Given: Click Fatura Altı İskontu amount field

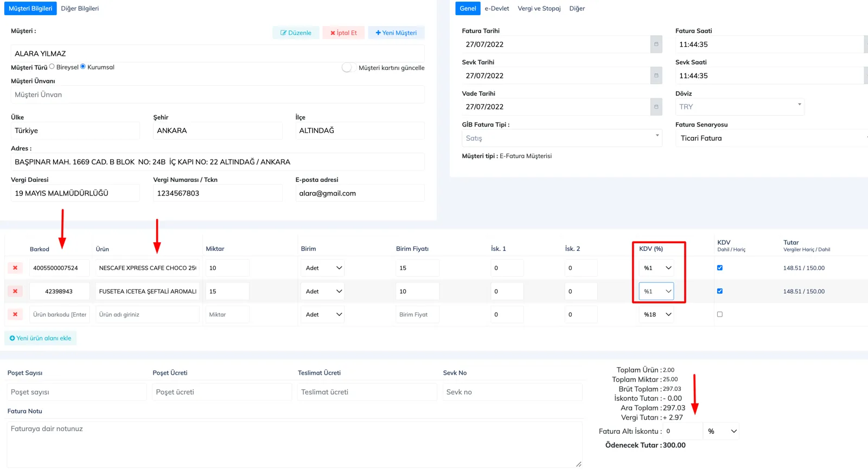Looking at the screenshot, I should coord(682,431).
